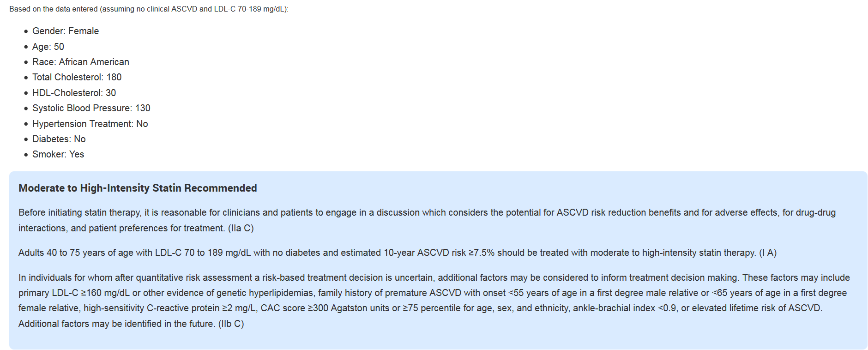Click the 'Age: 50' list item
This screenshot has width=868, height=350.
(48, 47)
